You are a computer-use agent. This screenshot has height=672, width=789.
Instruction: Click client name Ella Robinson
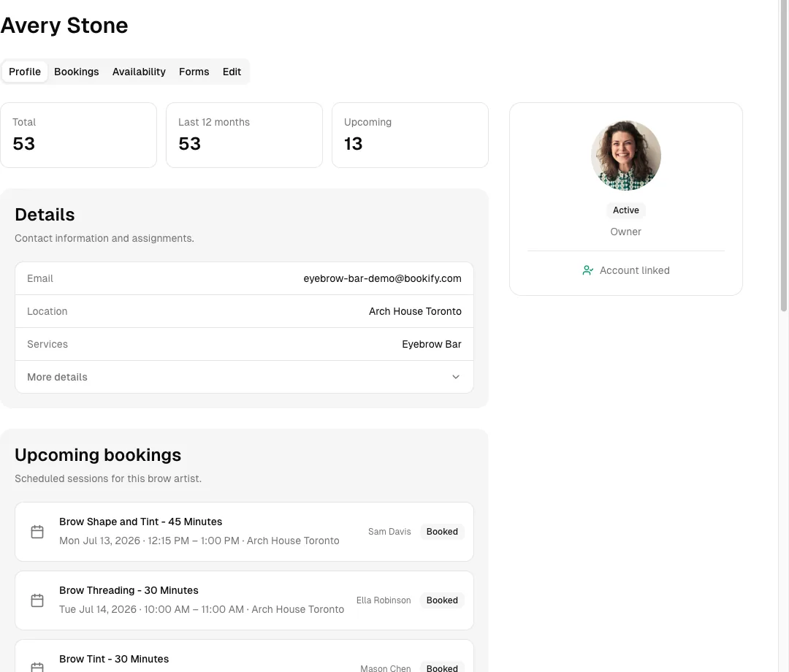(x=384, y=600)
